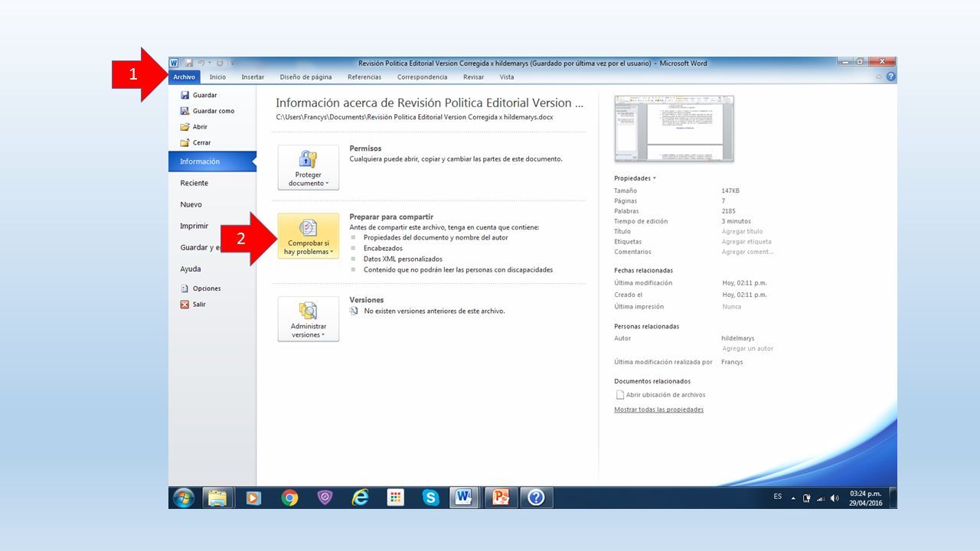Select the Vista ribbon tab
980x551 pixels.
(507, 77)
